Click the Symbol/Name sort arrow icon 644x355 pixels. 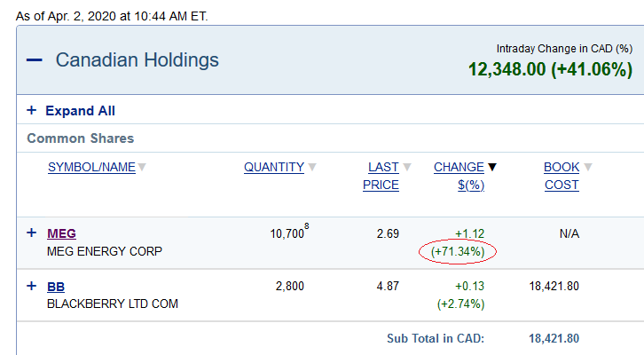[142, 167]
